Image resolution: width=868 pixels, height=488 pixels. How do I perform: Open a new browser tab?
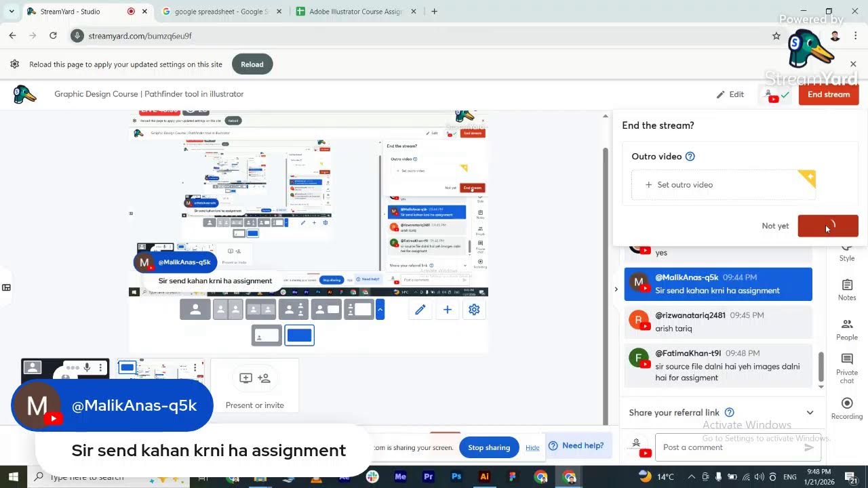pos(434,12)
